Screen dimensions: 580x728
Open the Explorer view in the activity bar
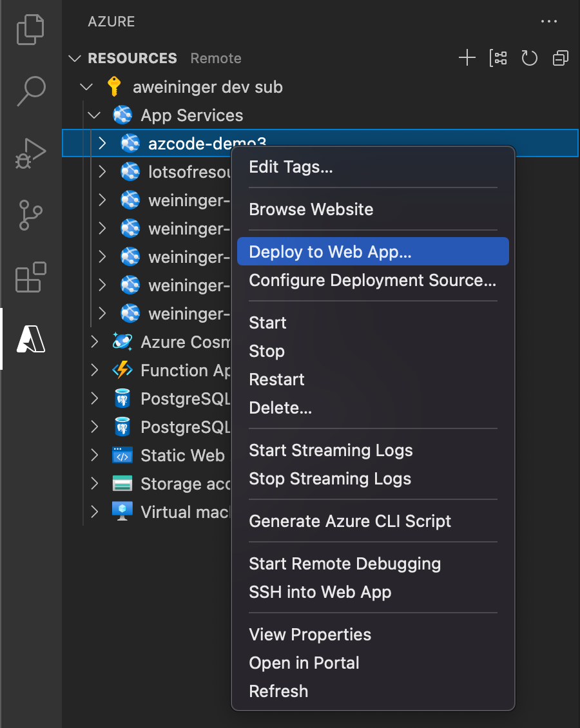click(31, 29)
